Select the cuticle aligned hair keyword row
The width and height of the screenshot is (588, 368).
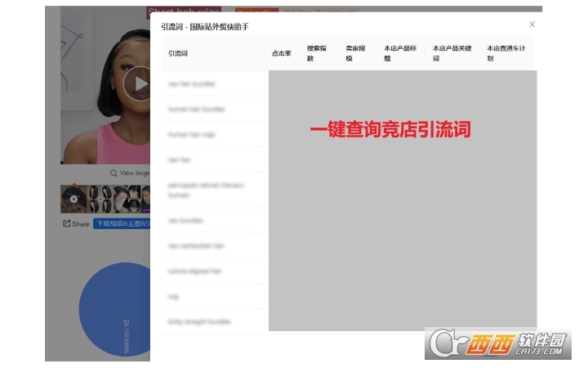click(x=215, y=272)
